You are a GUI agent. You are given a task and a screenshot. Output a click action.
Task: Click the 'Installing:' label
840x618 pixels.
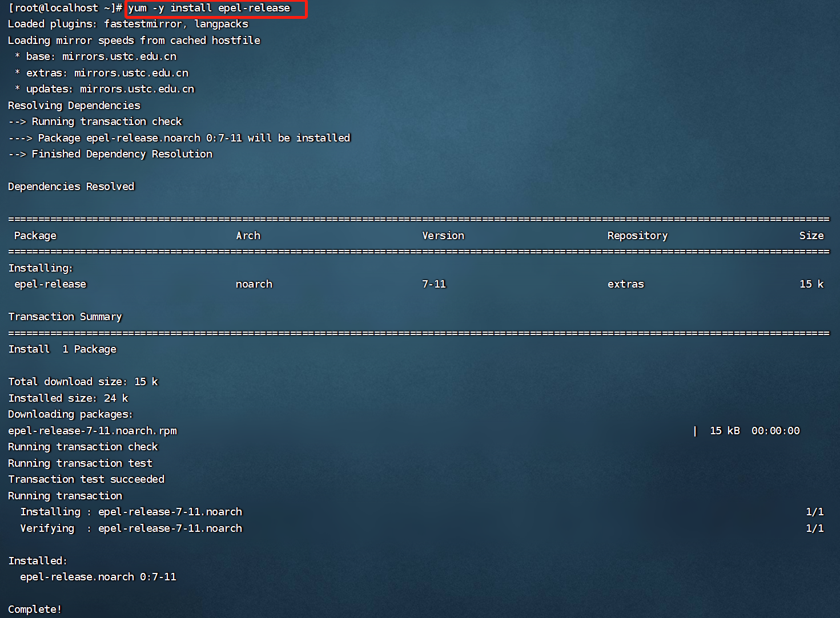(41, 268)
